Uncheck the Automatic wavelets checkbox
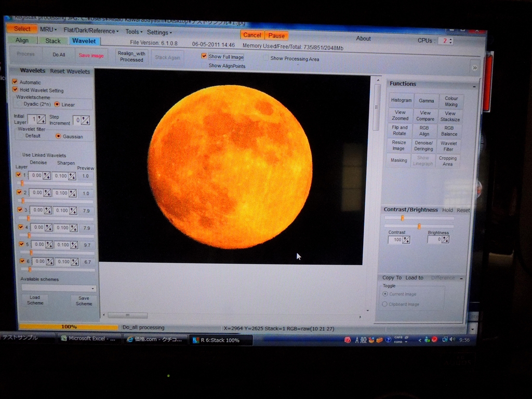Screen dimensions: 532x399 pyautogui.click(x=15, y=82)
